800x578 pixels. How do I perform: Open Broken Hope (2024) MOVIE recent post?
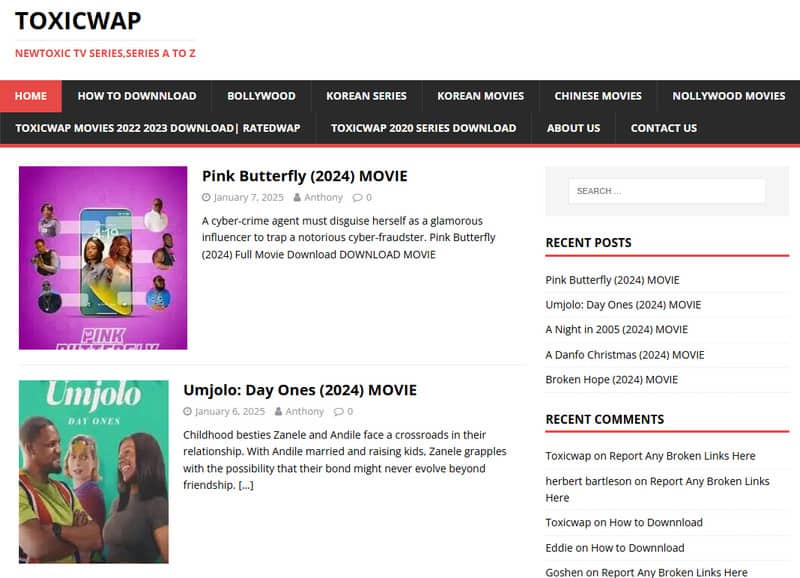[x=611, y=379]
